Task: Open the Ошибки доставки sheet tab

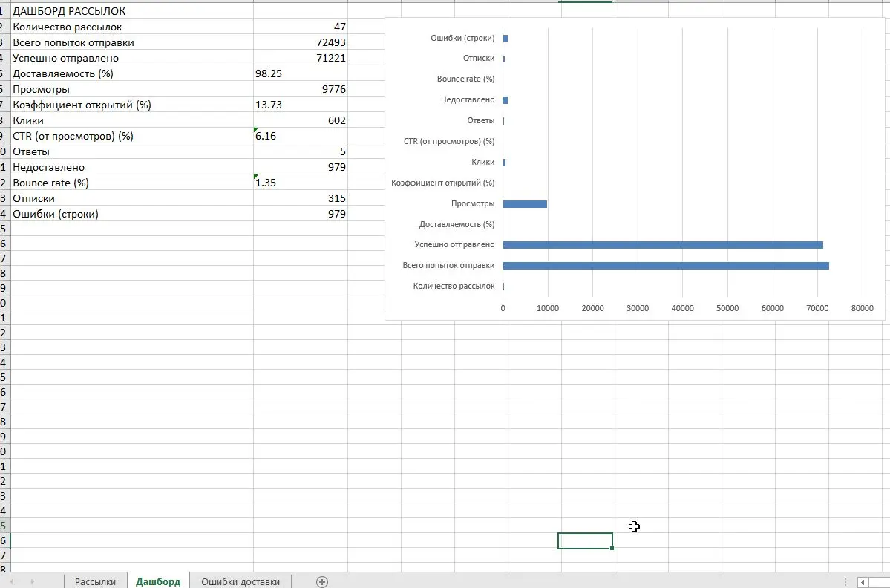Action: [241, 582]
